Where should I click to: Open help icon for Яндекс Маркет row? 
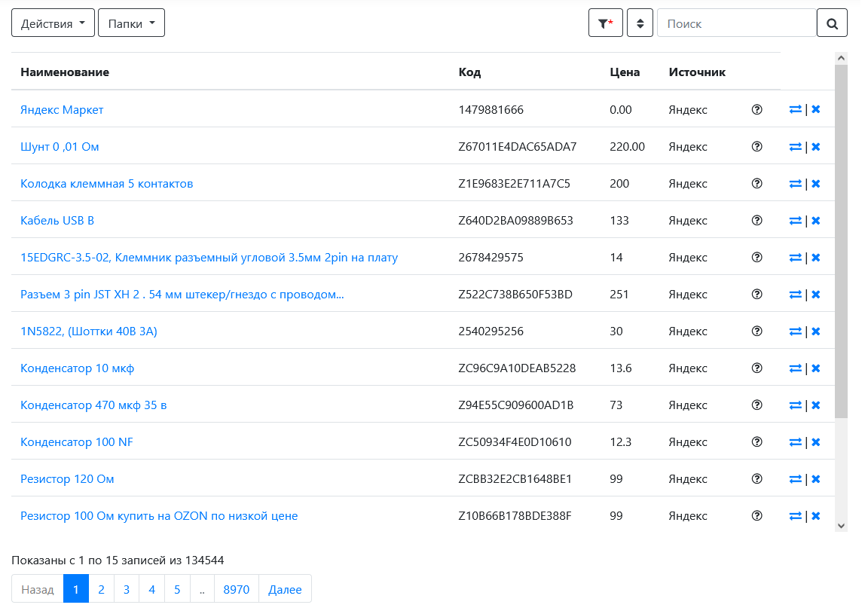pyautogui.click(x=756, y=110)
